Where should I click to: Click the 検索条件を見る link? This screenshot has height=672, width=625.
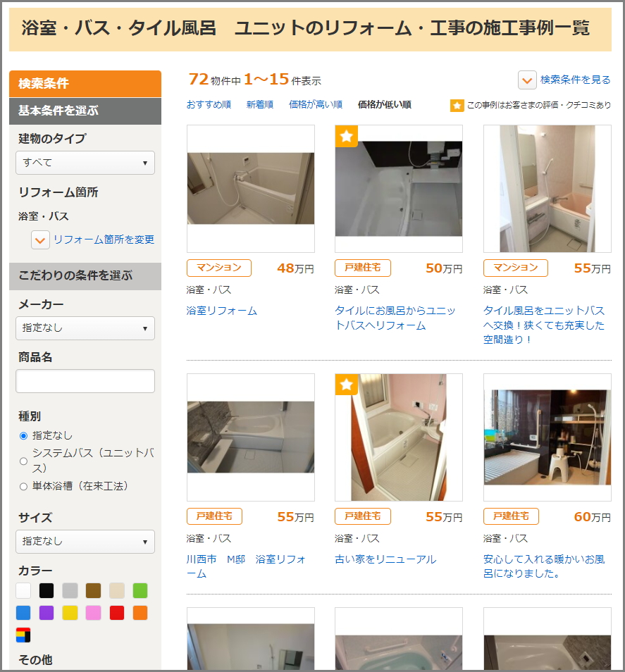[575, 80]
